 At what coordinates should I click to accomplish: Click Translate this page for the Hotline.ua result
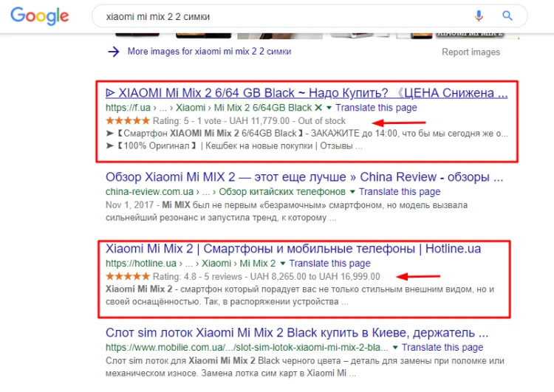[329, 264]
